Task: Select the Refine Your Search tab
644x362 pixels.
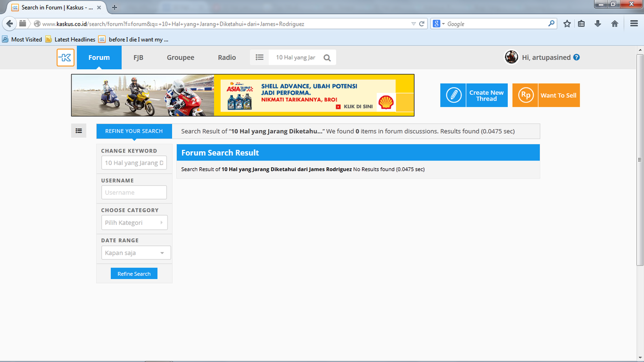Action: coord(134,131)
